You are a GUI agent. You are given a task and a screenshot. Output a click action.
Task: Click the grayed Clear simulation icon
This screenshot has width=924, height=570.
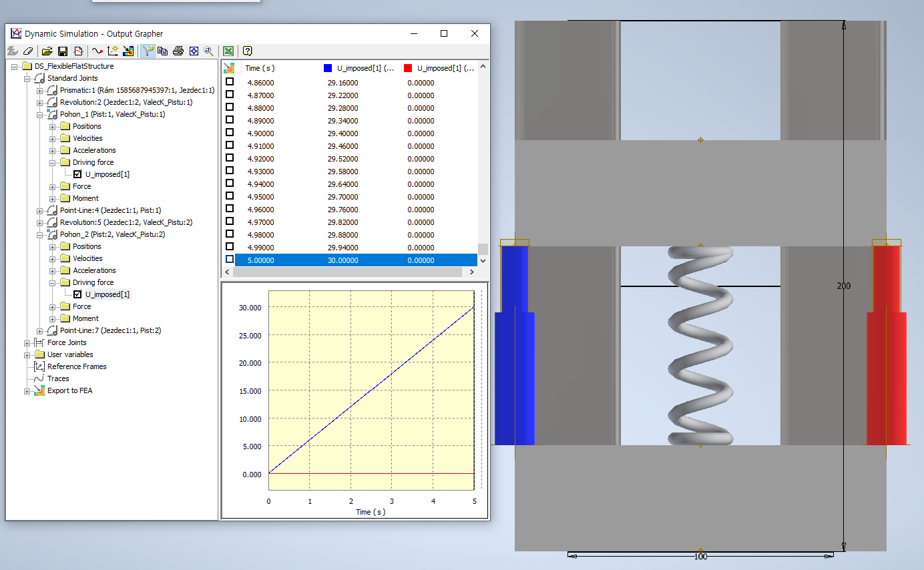click(x=13, y=51)
